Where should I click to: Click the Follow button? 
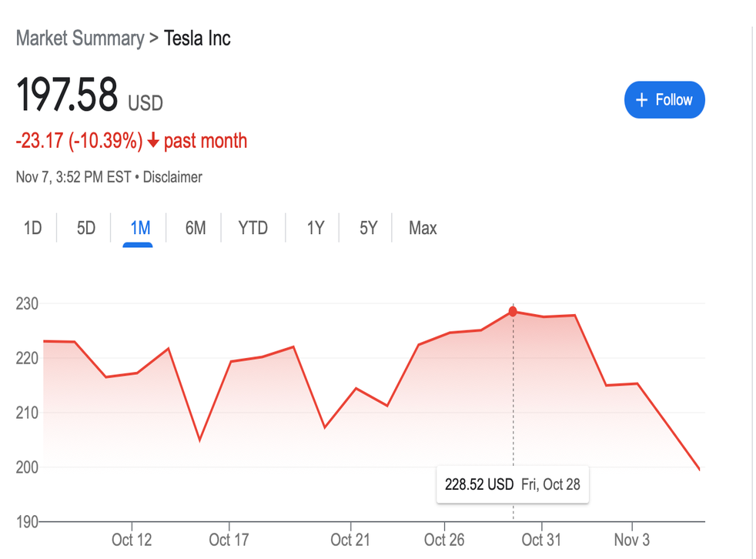[664, 100]
